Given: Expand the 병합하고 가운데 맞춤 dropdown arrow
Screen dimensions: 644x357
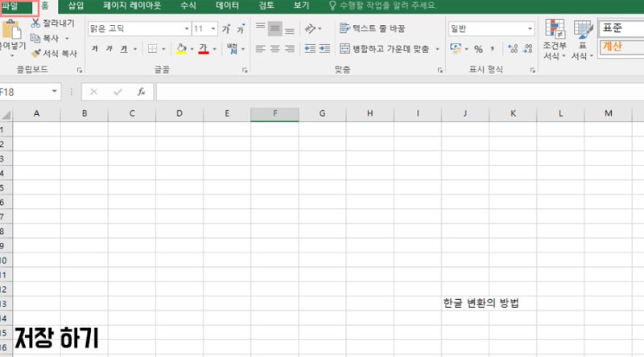Looking at the screenshot, I should 437,49.
